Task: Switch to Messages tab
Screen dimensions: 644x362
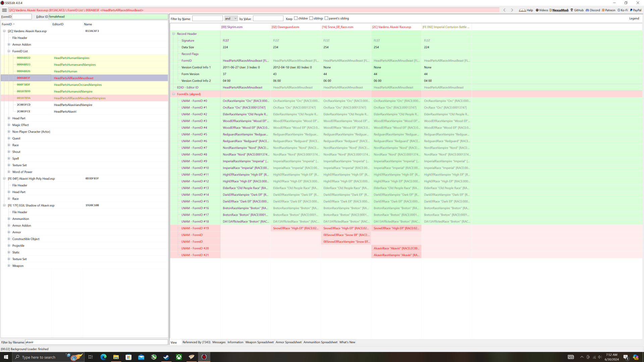Action: point(219,342)
